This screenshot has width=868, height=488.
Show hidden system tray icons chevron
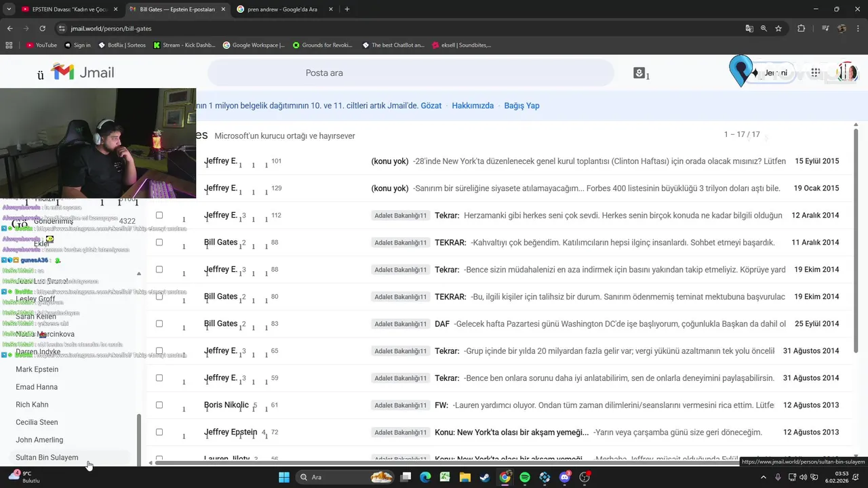click(x=762, y=477)
